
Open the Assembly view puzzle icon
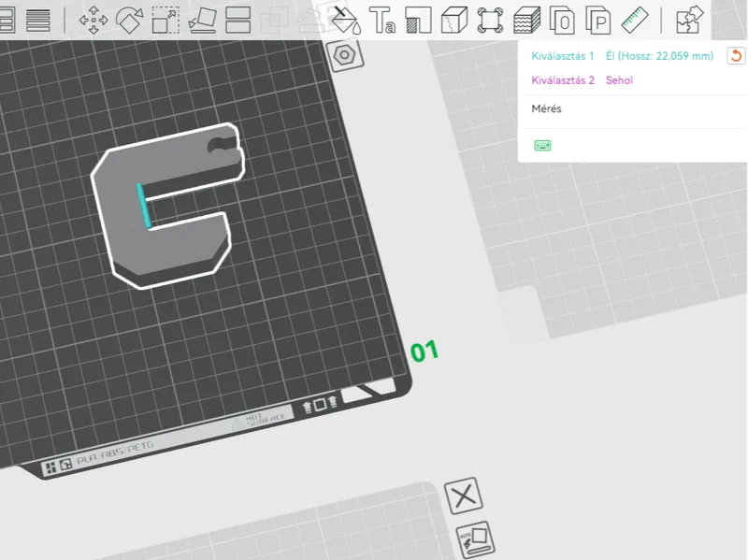click(x=689, y=20)
